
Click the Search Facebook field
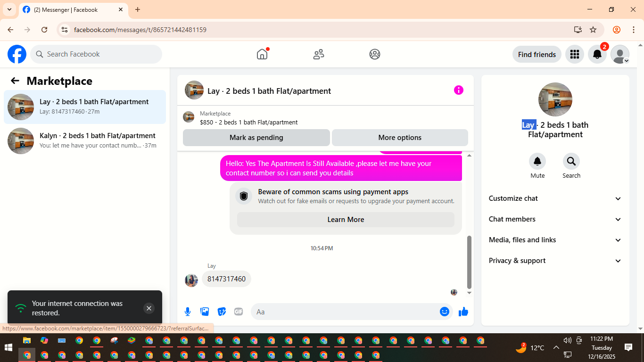pyautogui.click(x=96, y=54)
